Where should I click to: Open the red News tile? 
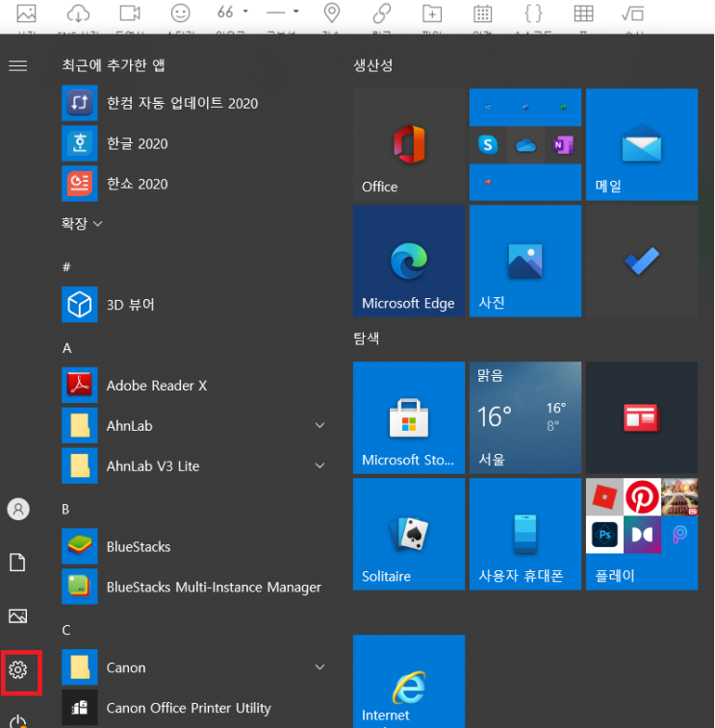[642, 417]
